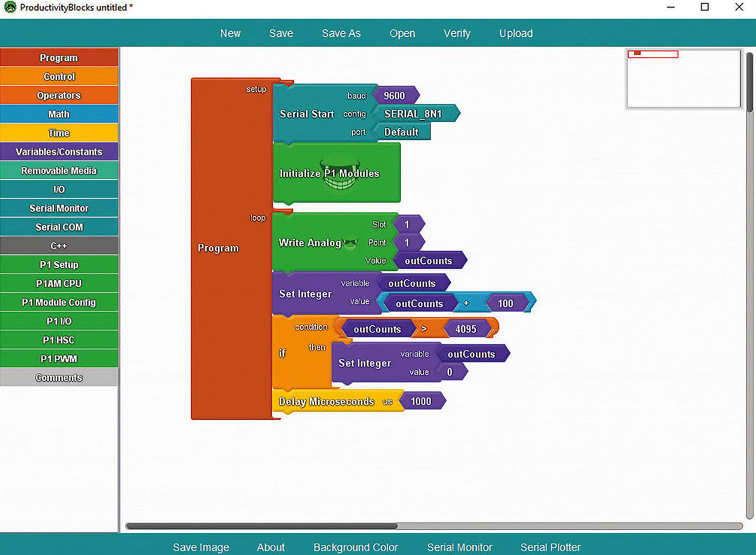Viewport: 756px width, 555px height.
Task: Open the P1 Module Config category
Action: coord(59,302)
